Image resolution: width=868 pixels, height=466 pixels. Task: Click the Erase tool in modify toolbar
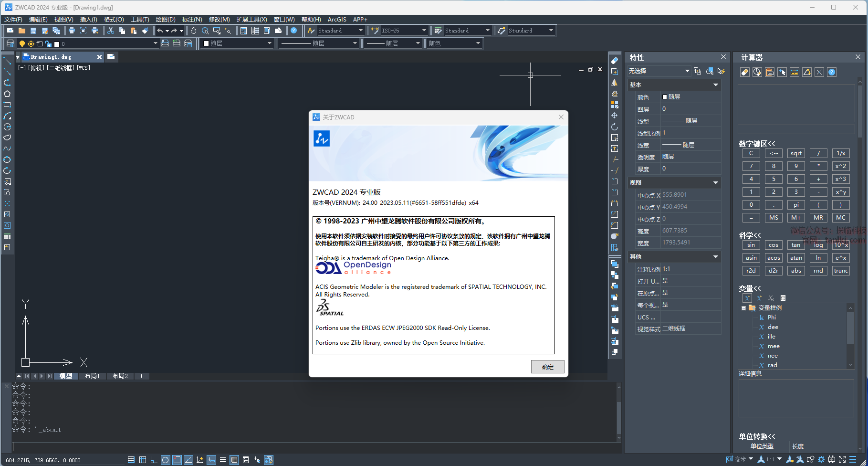point(615,61)
